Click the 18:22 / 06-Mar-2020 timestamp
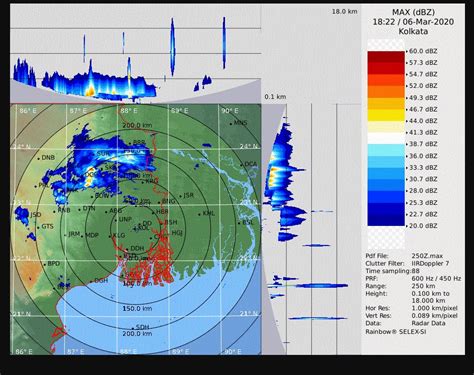 click(413, 22)
